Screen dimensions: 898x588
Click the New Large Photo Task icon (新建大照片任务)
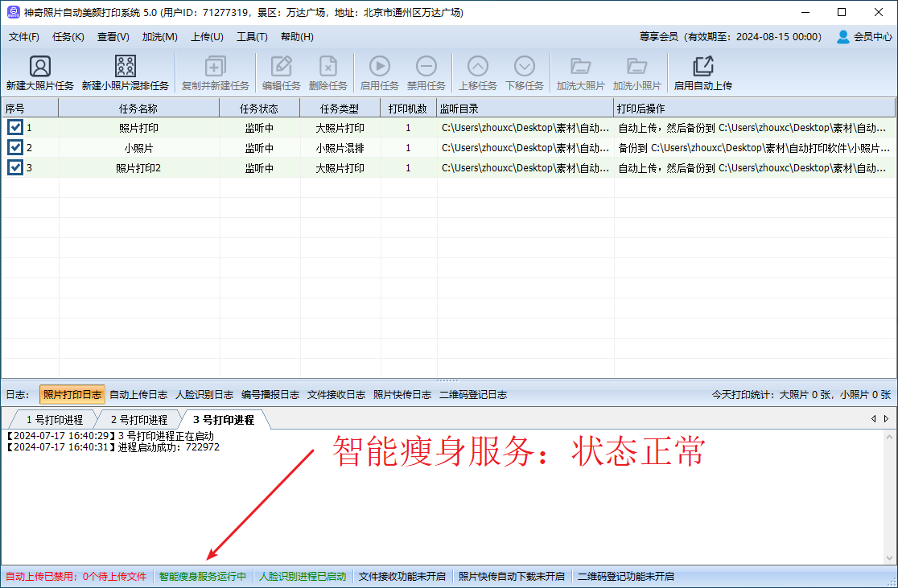[x=39, y=67]
